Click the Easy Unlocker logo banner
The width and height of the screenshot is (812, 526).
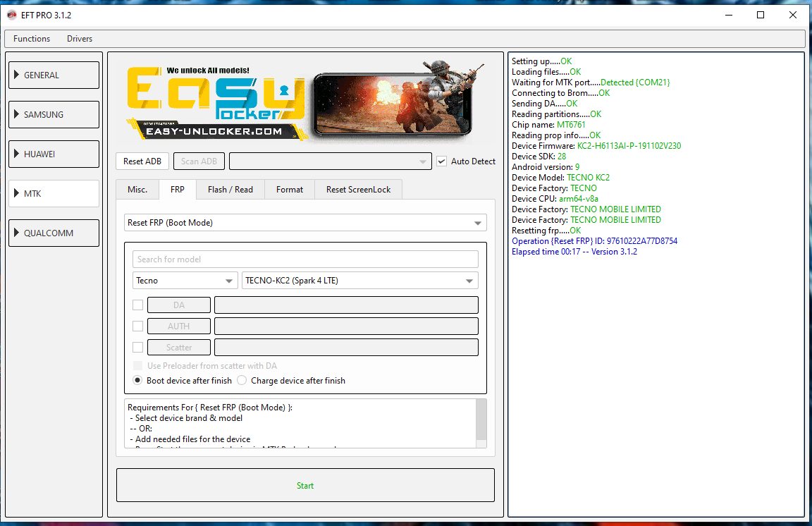305,101
